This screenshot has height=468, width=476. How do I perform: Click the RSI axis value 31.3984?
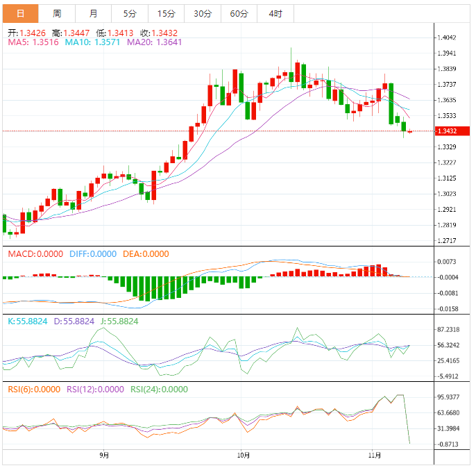448,429
